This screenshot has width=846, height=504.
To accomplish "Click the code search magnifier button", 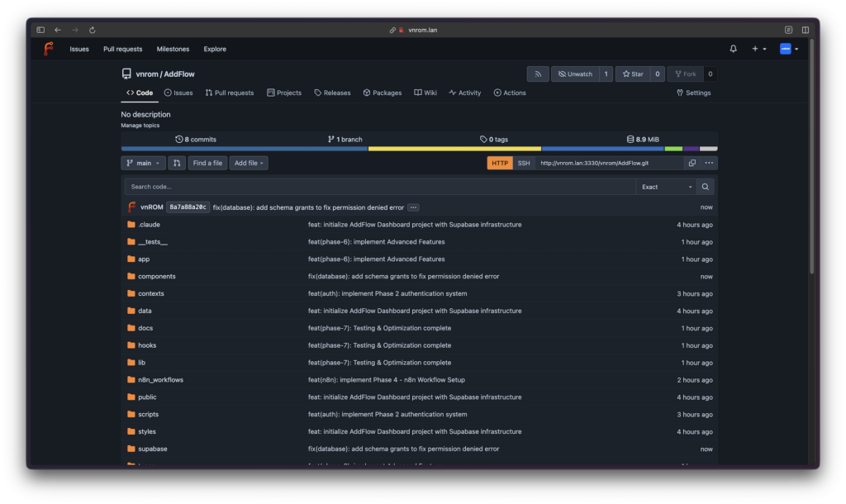I will (705, 187).
